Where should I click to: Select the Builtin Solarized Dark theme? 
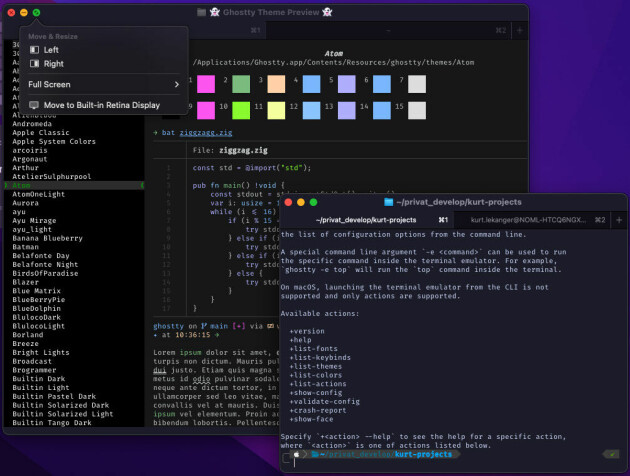61,405
